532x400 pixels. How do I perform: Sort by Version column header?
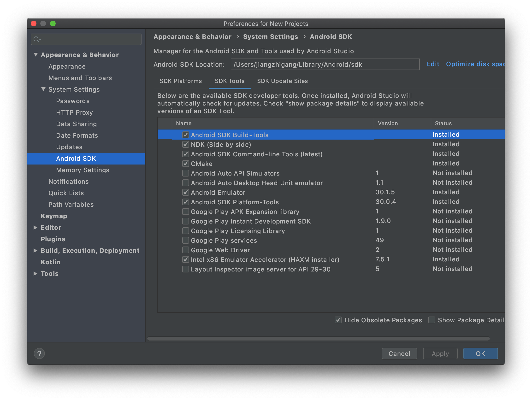coord(402,123)
